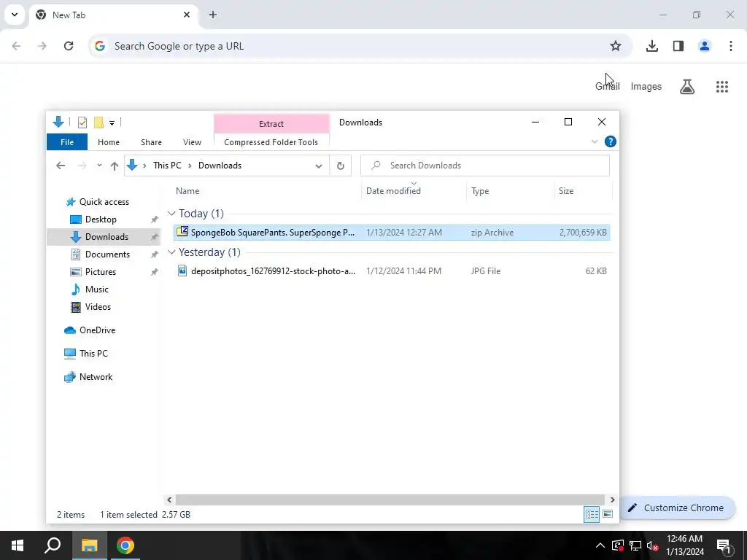Image resolution: width=747 pixels, height=560 pixels.
Task: Click the horizontal scrollbar track
Action: (391, 499)
